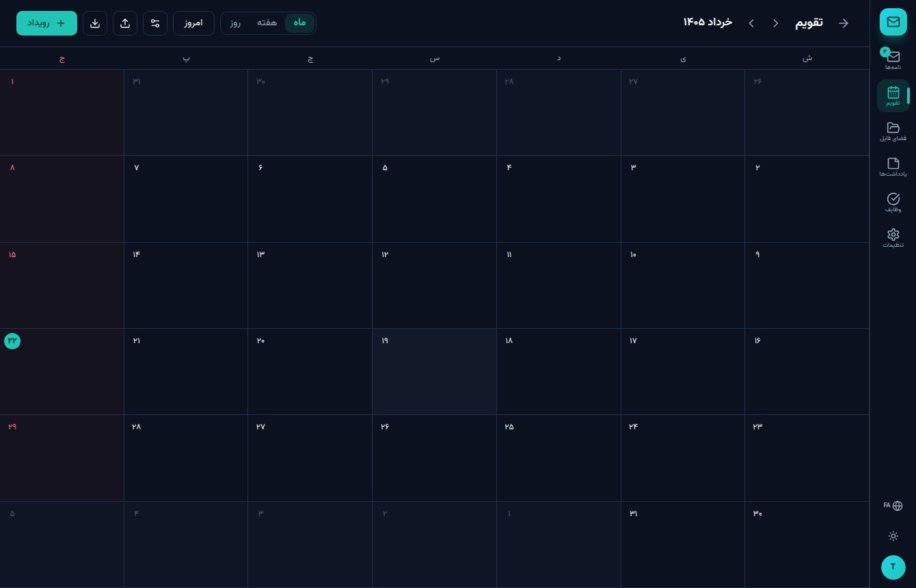Go to next month using right chevron
Screen dimensions: 916x588
click(x=775, y=23)
